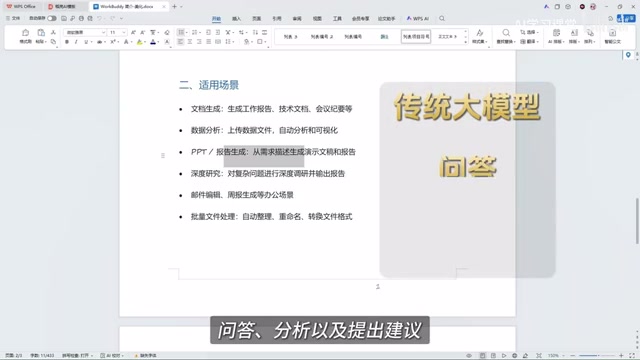The width and height of the screenshot is (640, 360).
Task: Adjust the status bar zoom slider
Action: point(596,356)
